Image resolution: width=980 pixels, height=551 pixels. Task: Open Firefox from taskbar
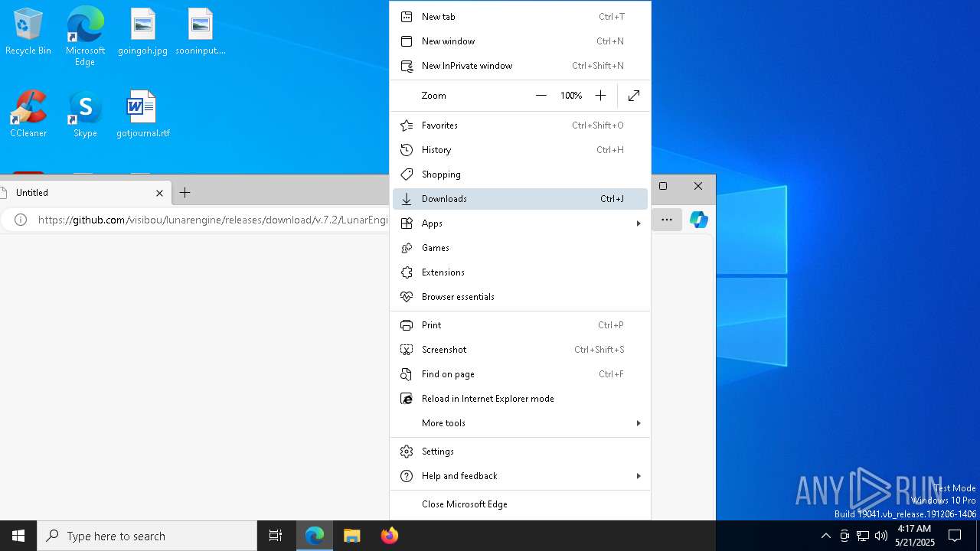[390, 536]
